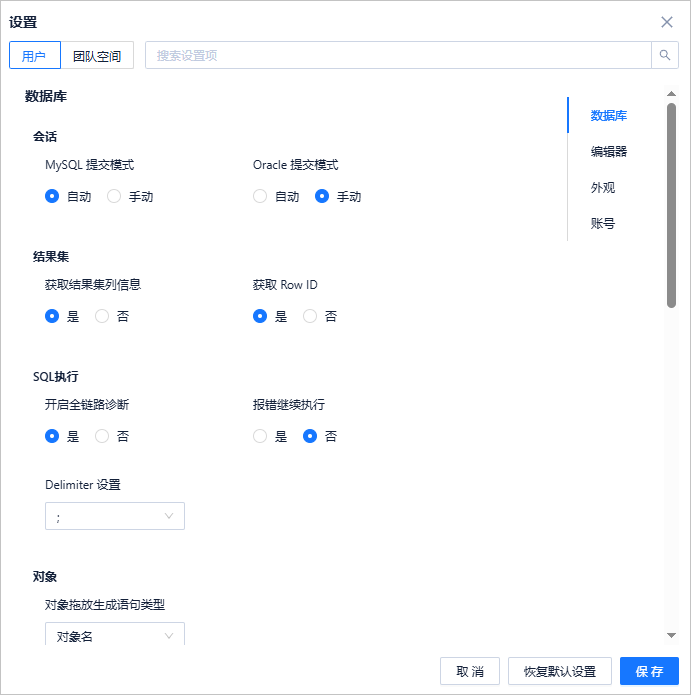The image size is (691, 695).
Task: Click the 保存 button
Action: click(x=649, y=671)
